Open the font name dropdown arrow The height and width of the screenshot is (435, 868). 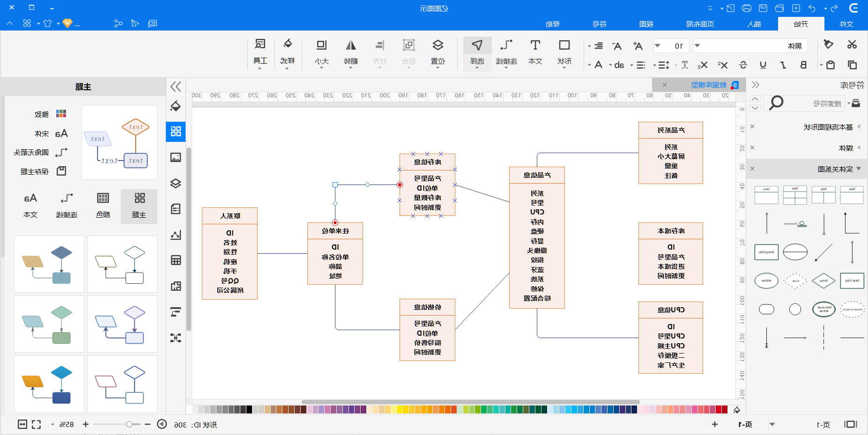pyautogui.click(x=697, y=46)
